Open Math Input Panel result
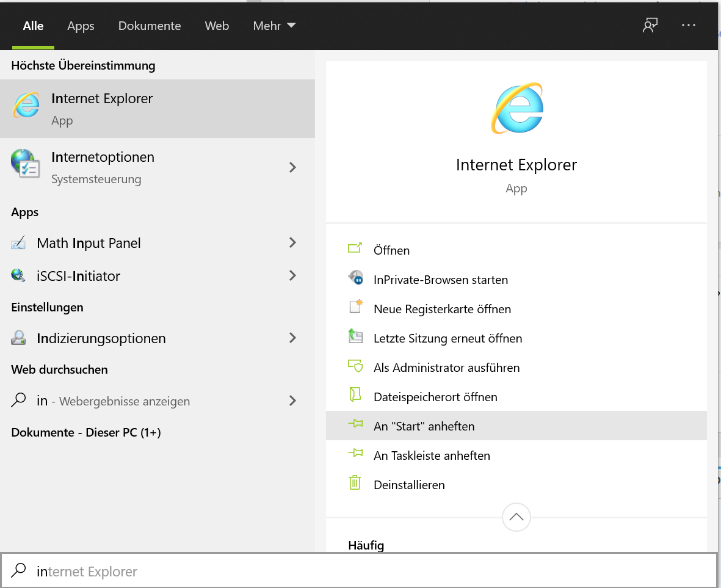The height and width of the screenshot is (588, 721). click(x=158, y=243)
